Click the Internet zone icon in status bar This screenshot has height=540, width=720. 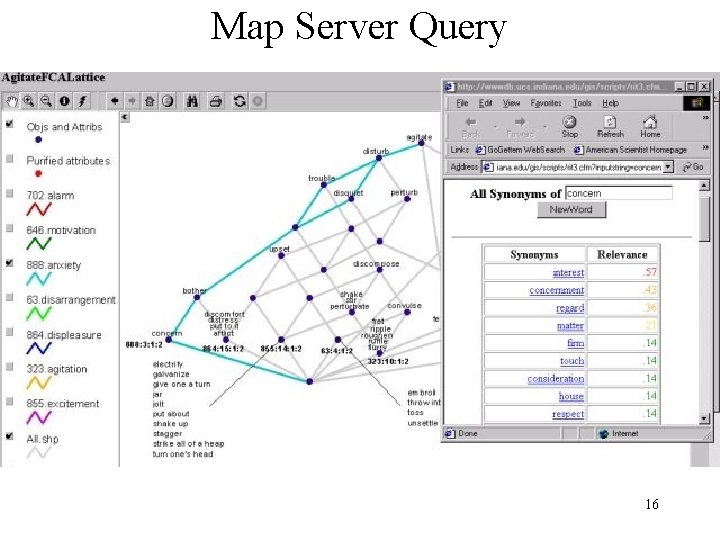click(x=604, y=433)
